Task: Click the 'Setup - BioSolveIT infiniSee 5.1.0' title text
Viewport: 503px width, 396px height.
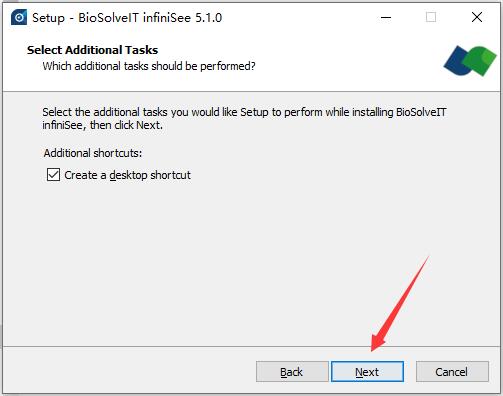Action: pos(127,18)
